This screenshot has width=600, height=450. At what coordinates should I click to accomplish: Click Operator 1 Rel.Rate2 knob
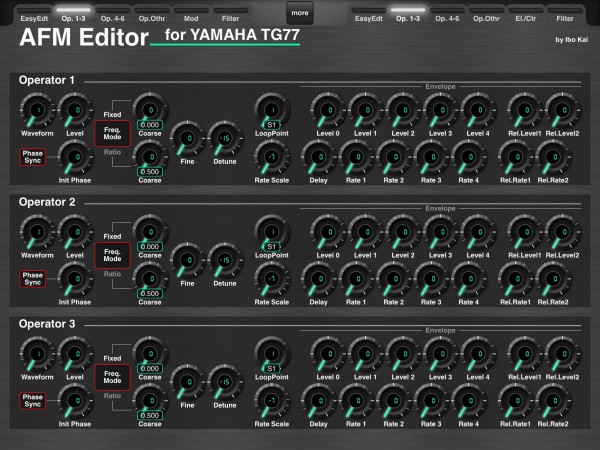click(x=553, y=157)
